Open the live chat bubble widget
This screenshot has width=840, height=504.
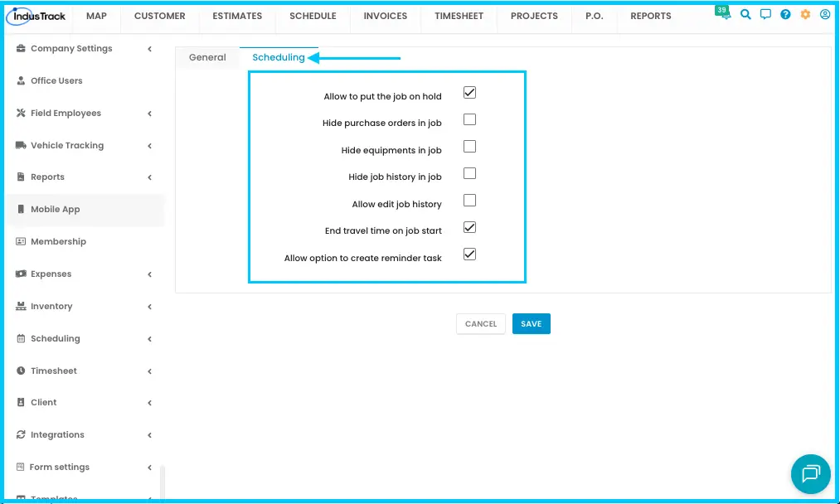pyautogui.click(x=810, y=474)
